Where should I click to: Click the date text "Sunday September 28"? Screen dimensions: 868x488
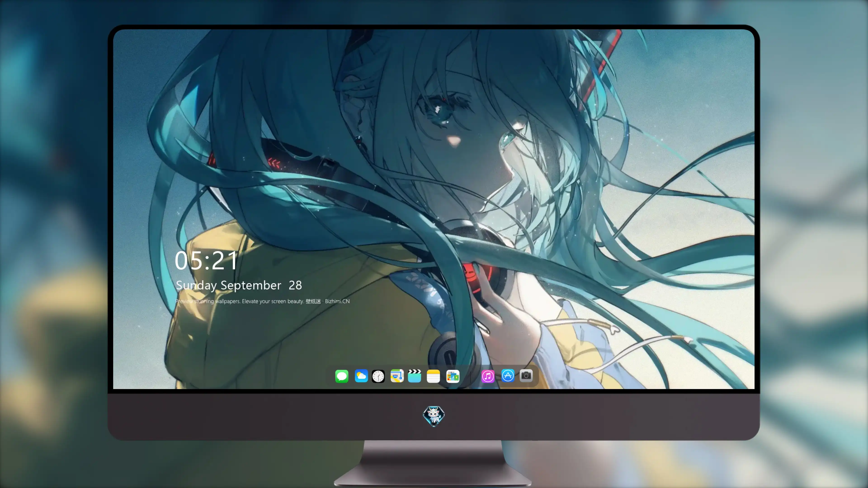pos(239,285)
